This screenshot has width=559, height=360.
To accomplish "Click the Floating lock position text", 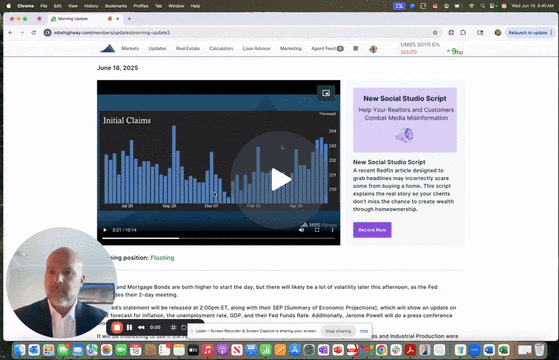I will (x=162, y=258).
